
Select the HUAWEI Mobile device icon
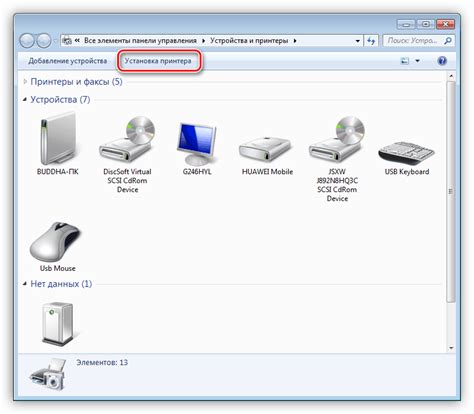coord(267,149)
